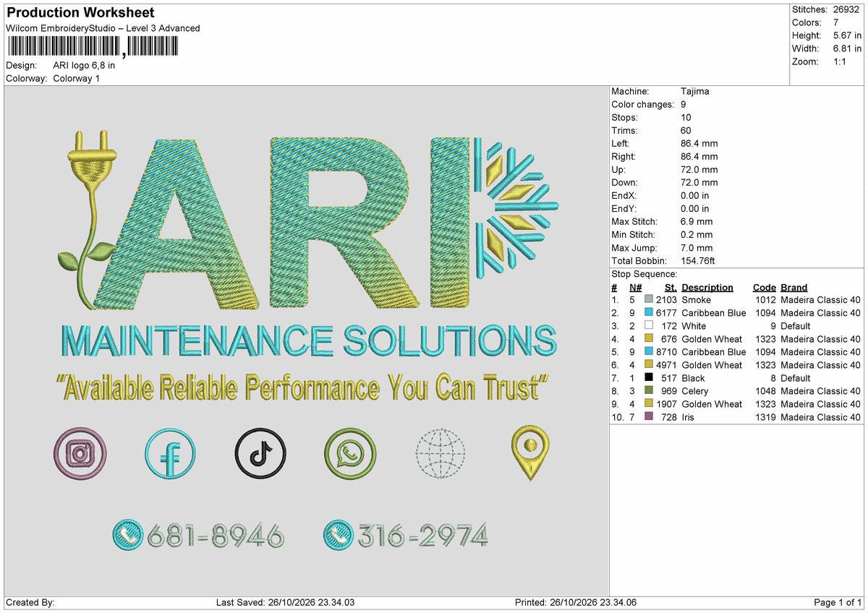Click the barcode under the worksheet title
Viewport: 868px width, 613px height.
[x=92, y=48]
